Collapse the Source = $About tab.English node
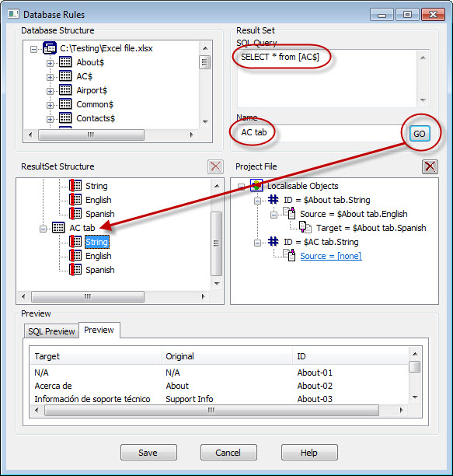 [274, 215]
